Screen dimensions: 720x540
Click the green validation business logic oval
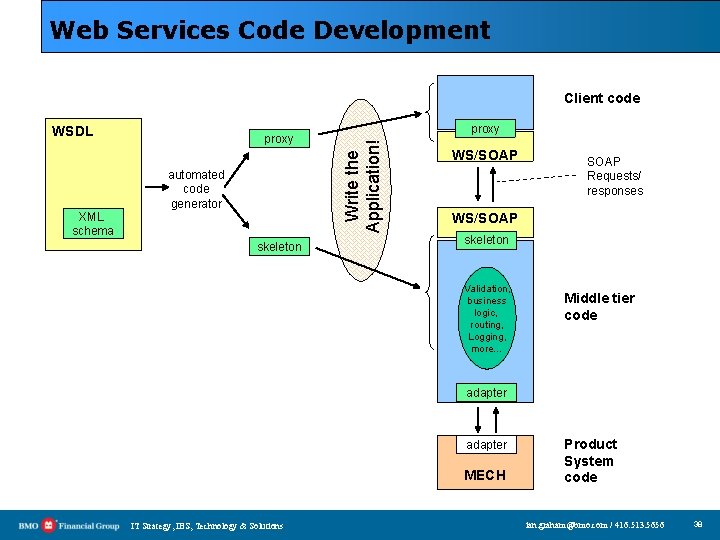[x=487, y=318]
